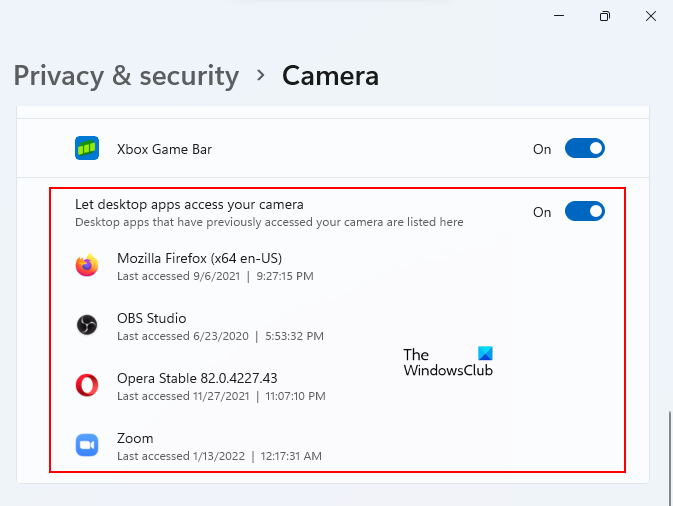Select the Opera Stable 82.0.4227.43 entry

click(x=197, y=378)
